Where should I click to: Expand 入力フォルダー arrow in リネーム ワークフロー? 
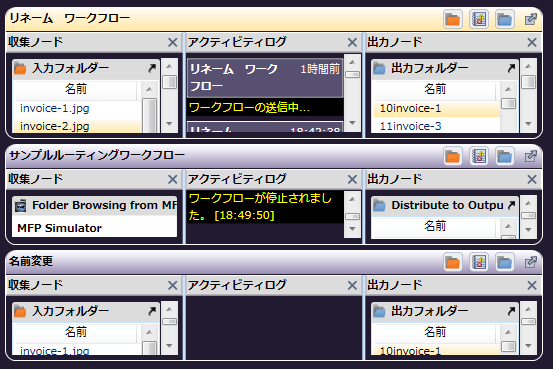(x=152, y=68)
